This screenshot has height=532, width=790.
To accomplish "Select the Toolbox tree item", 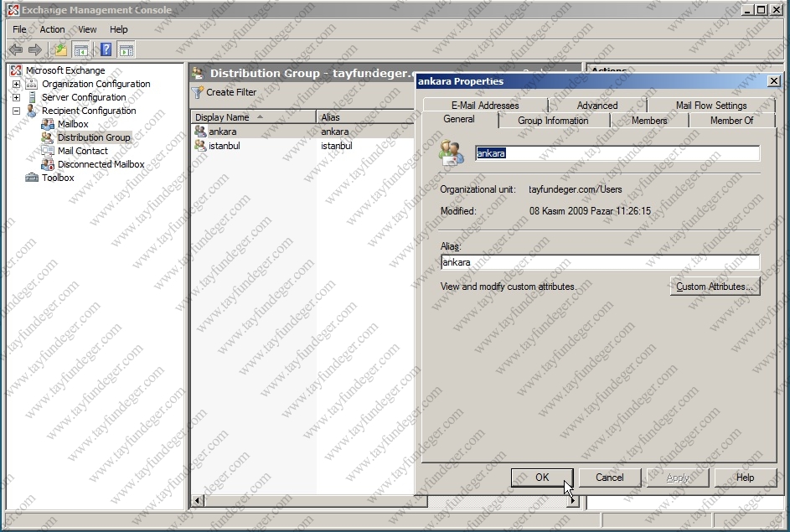I will 58,178.
